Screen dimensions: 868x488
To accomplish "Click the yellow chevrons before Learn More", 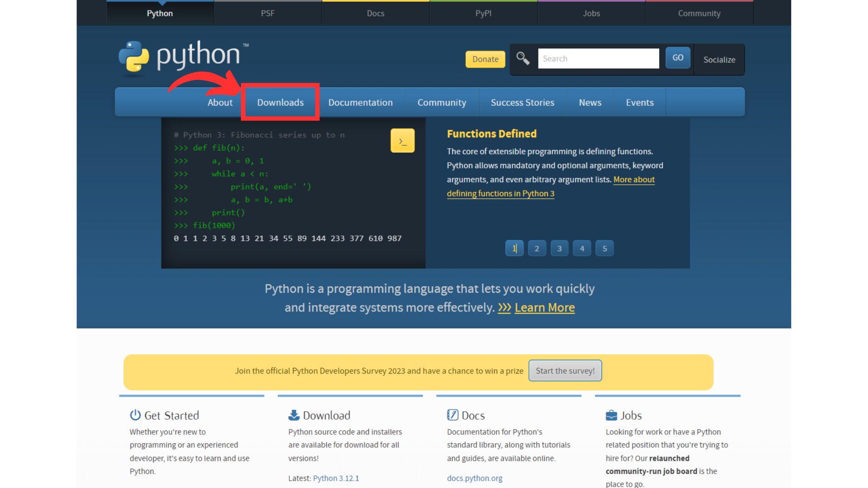I will click(x=504, y=307).
